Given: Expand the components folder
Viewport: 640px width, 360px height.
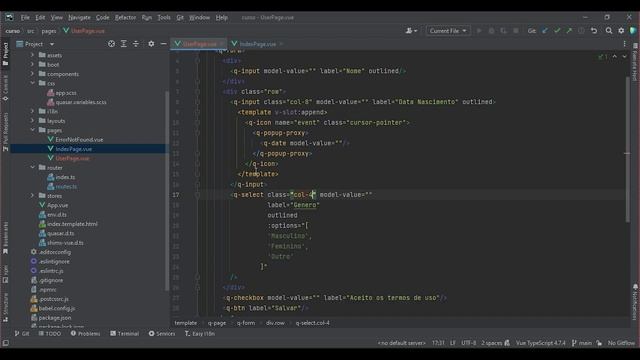Looking at the screenshot, I should (x=32, y=73).
